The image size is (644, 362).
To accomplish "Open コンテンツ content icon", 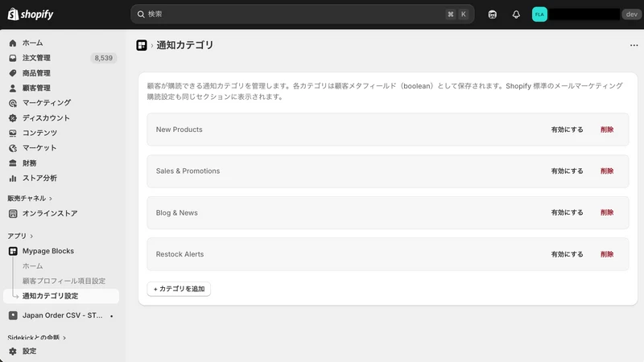I will 13,133.
